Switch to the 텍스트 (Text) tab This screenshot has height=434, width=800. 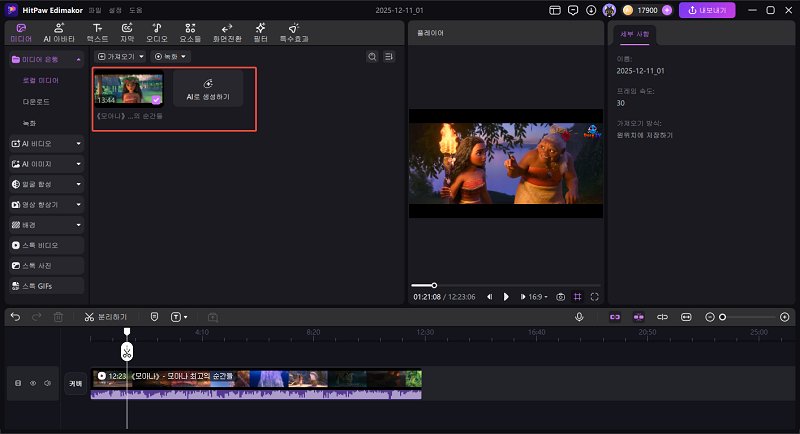tap(97, 33)
